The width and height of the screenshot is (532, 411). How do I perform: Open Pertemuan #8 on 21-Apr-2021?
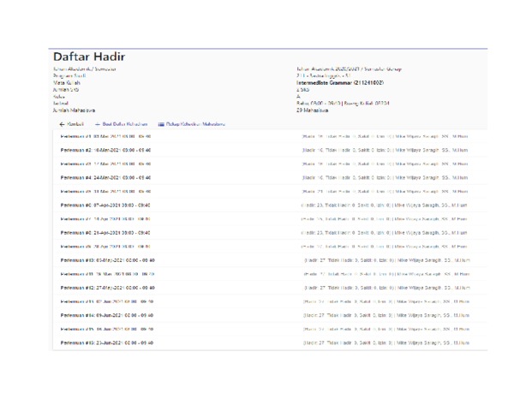pos(107,233)
